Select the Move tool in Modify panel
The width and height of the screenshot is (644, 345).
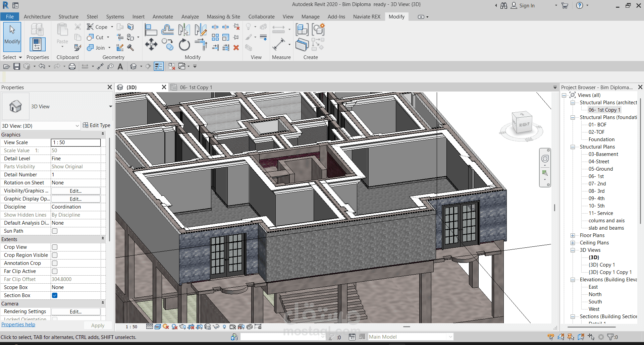(x=151, y=44)
